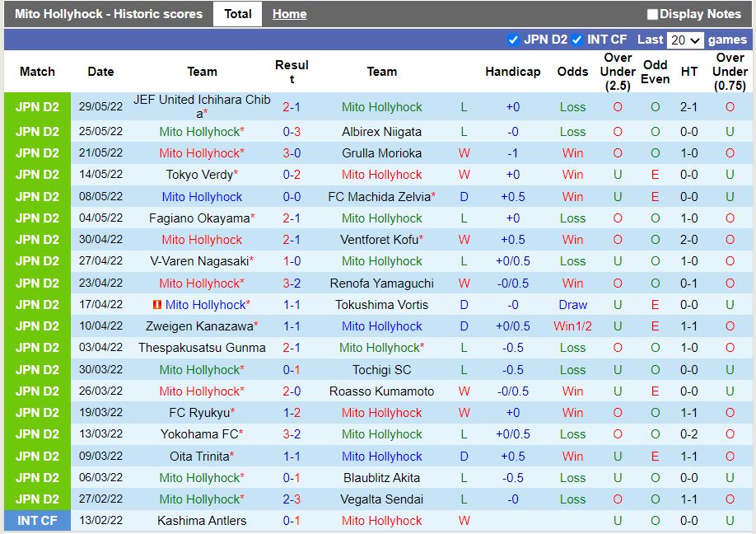This screenshot has height=534, width=756.
Task: Click the Draw odds value for Tokushima Vortis
Action: (572, 305)
